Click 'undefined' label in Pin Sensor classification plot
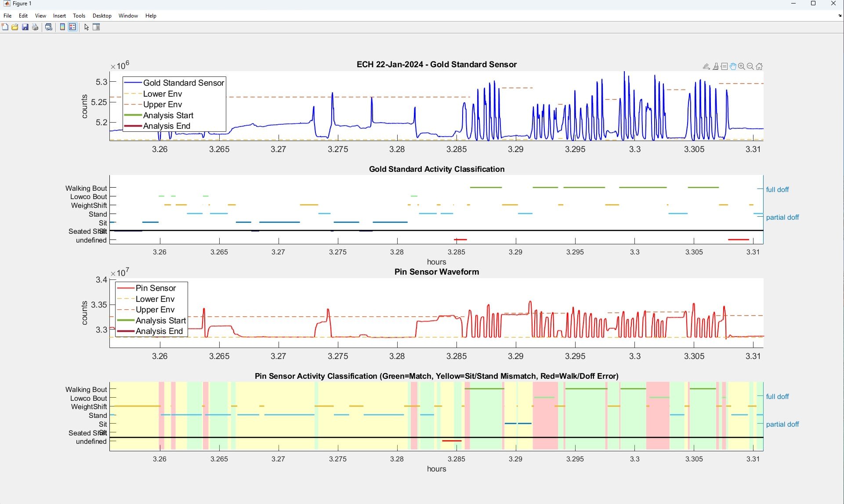This screenshot has width=844, height=504. pyautogui.click(x=91, y=442)
